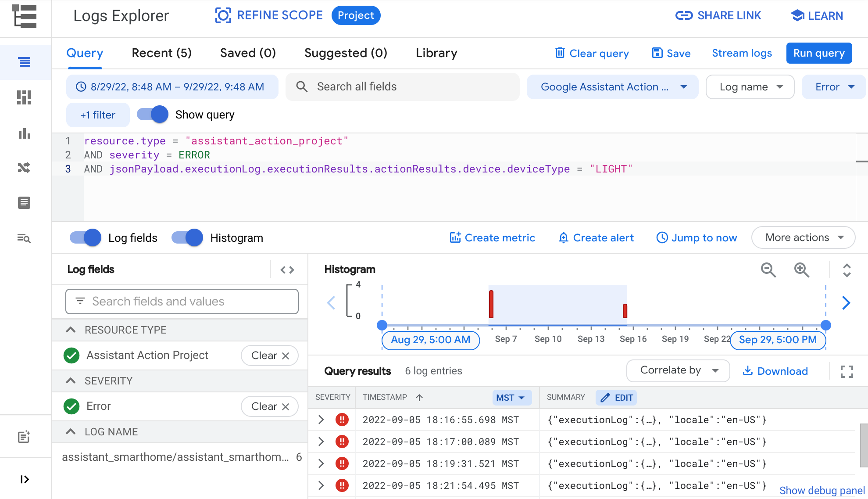
Task: Click the Save icon
Action: [656, 53]
